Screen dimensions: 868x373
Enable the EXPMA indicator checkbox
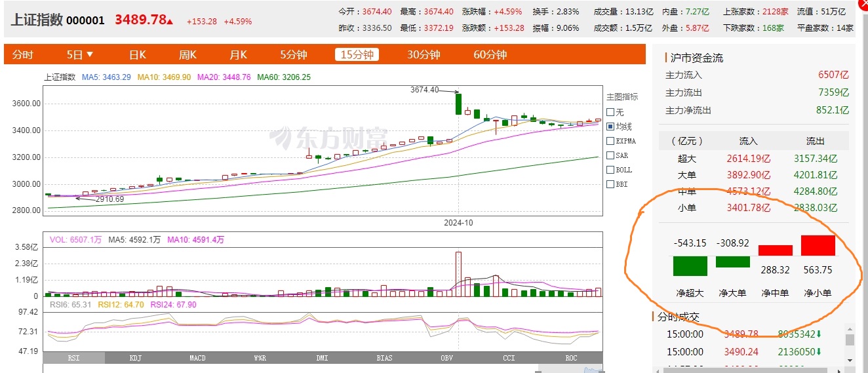[x=610, y=141]
